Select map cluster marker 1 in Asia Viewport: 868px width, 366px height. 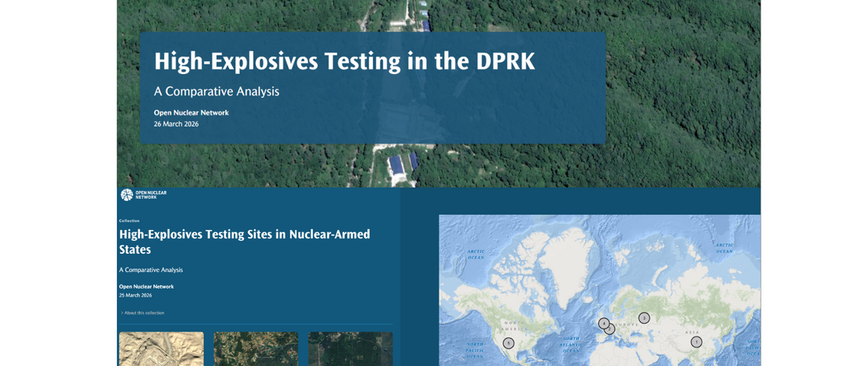(696, 342)
